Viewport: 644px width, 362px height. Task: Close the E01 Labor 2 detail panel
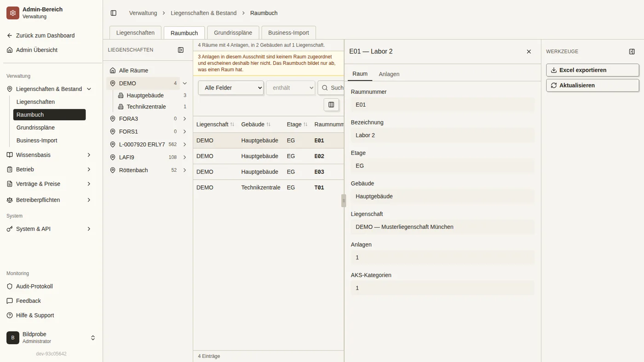tap(529, 51)
